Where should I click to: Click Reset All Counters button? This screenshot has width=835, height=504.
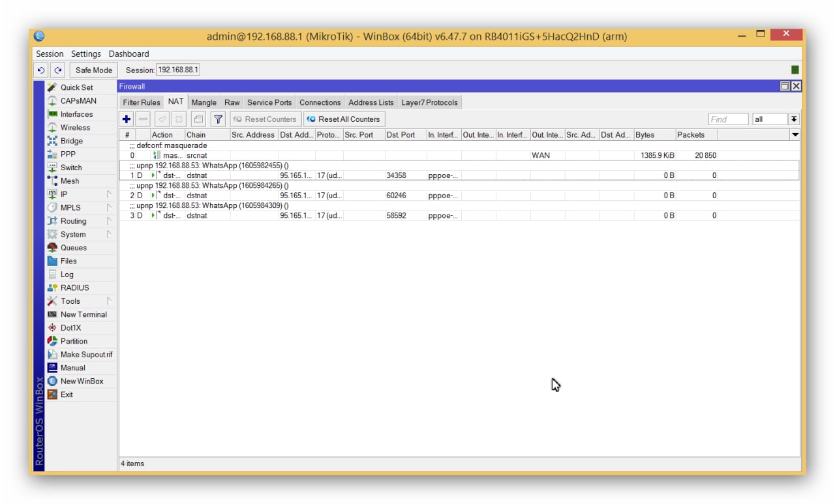tap(344, 119)
